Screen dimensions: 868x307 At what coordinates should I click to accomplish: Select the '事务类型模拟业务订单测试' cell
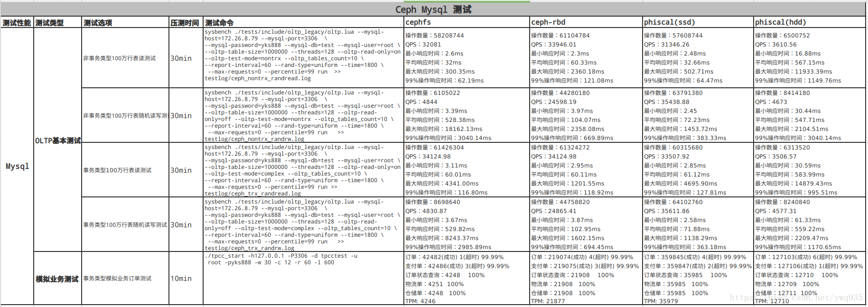pos(125,279)
